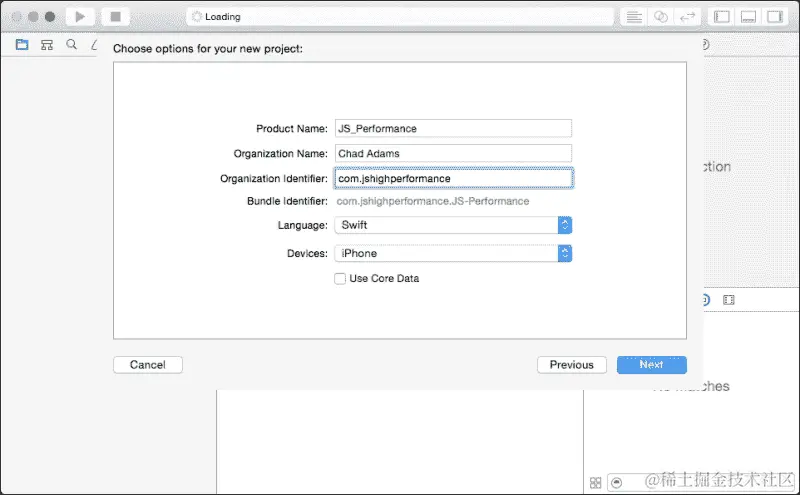This screenshot has width=800, height=495.
Task: Toggle the Debug area bottom panel
Action: 748,17
